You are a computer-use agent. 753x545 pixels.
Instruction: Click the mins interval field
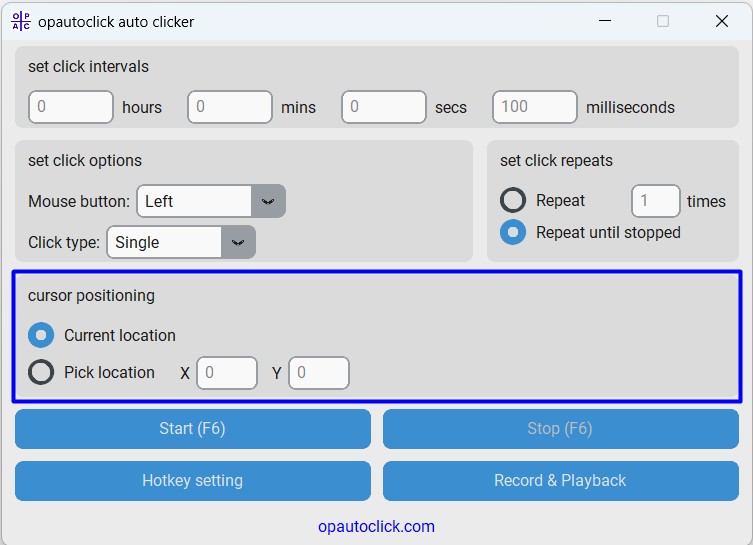[x=230, y=107]
